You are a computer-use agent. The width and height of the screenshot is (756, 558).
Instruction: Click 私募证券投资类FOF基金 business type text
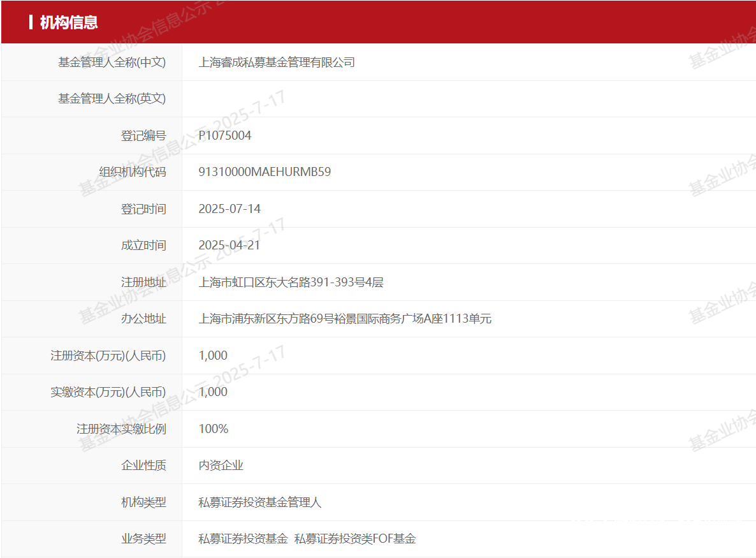point(355,539)
